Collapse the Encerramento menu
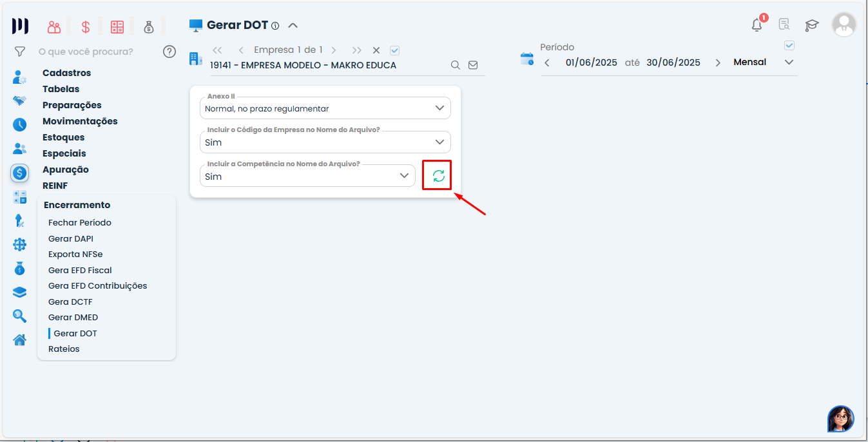The height and width of the screenshot is (442, 868). point(77,205)
